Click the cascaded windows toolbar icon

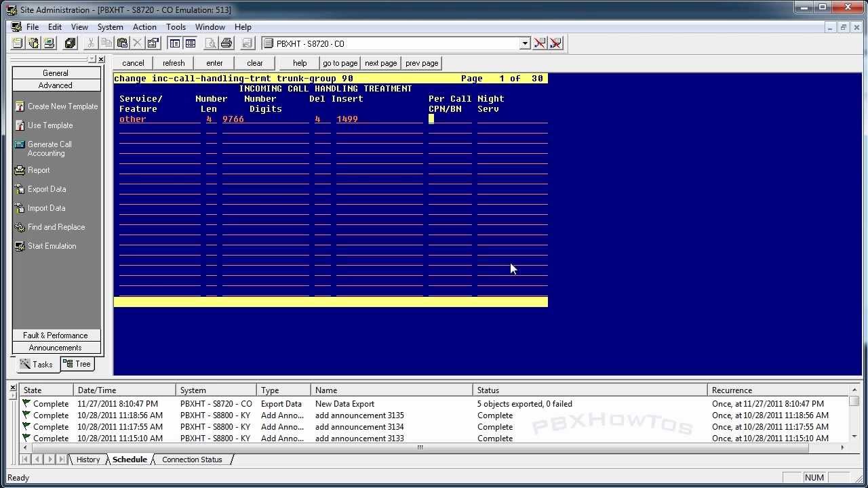pos(71,43)
